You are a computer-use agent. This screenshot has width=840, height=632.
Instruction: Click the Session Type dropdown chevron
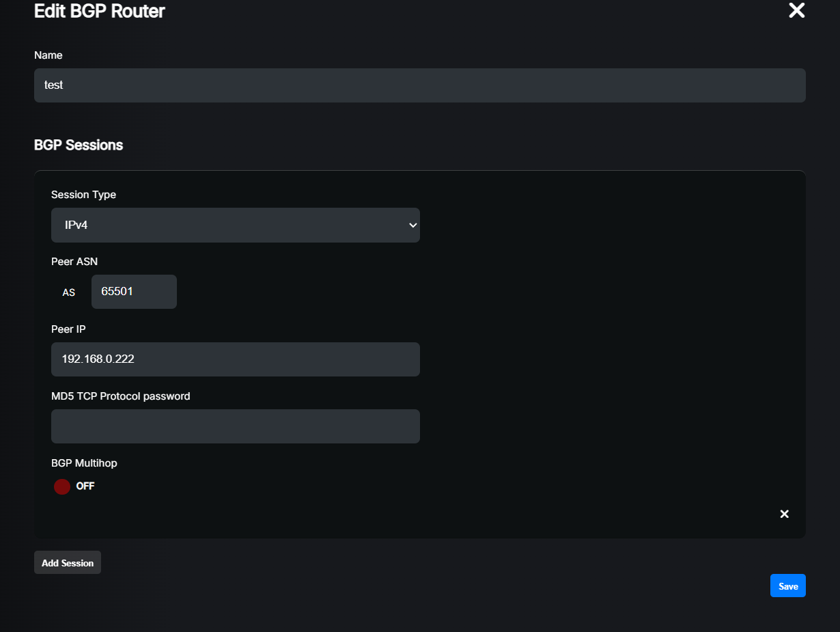click(412, 225)
